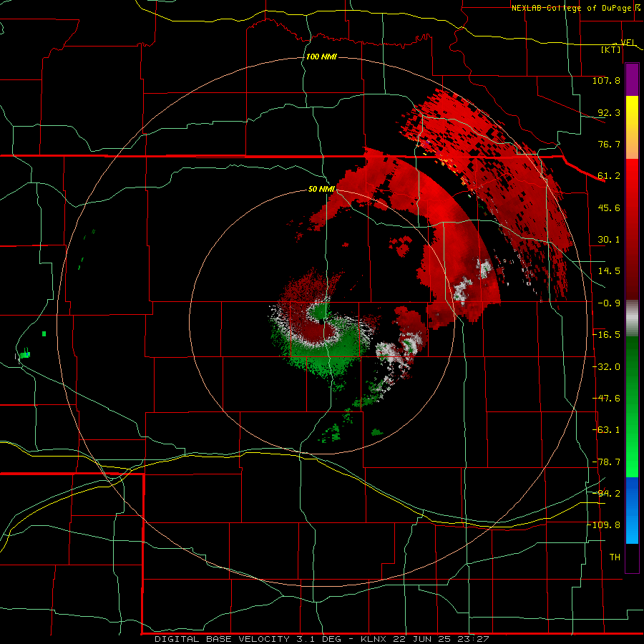Click the KLNX station identifier in caption

tap(374, 639)
